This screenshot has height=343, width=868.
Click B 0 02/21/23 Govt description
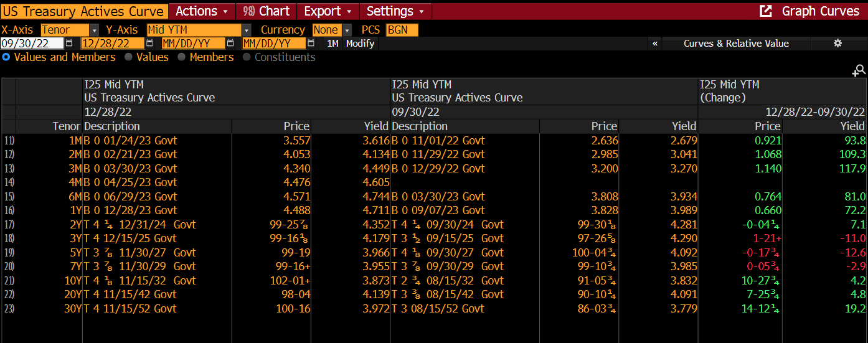[x=131, y=154]
